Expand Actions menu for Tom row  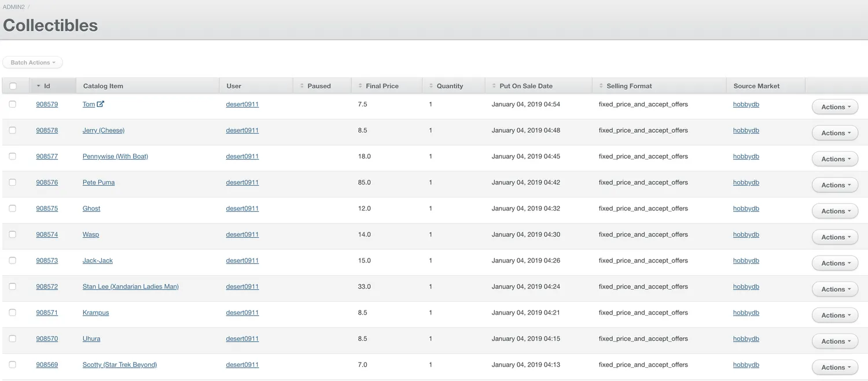[x=835, y=107]
